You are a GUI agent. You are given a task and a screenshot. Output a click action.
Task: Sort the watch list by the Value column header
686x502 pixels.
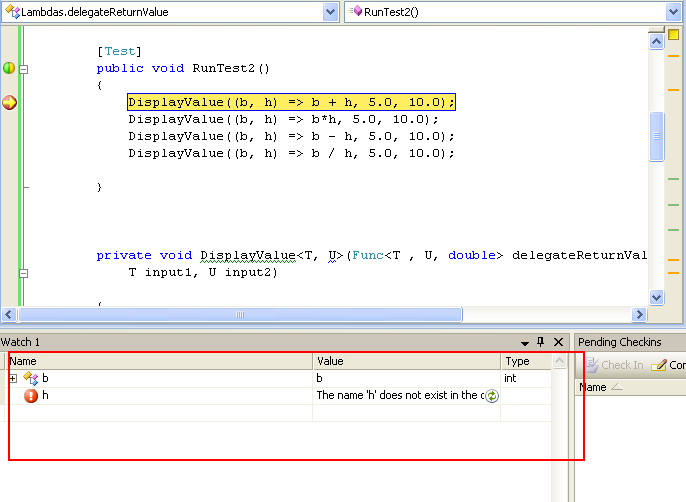(x=406, y=361)
